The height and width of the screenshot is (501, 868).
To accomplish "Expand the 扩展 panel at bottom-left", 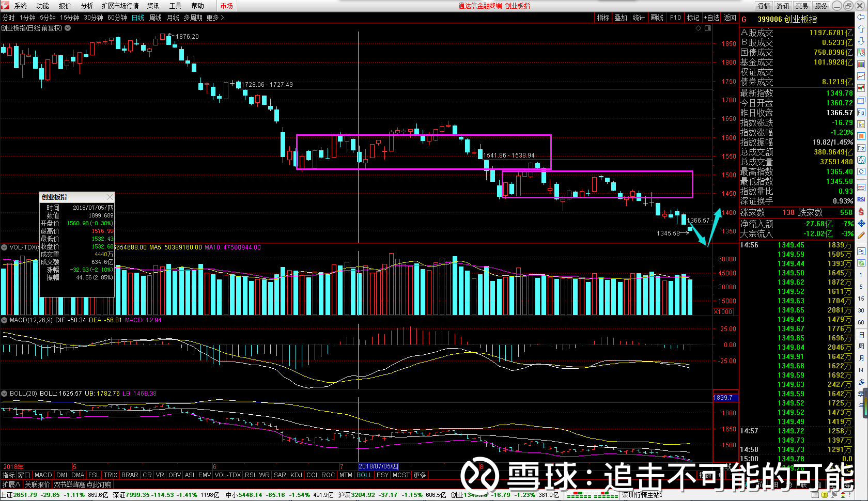I will click(x=11, y=484).
